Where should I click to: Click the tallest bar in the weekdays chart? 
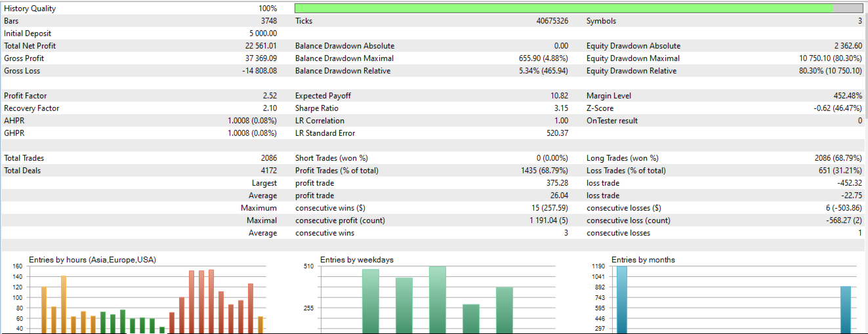438,299
